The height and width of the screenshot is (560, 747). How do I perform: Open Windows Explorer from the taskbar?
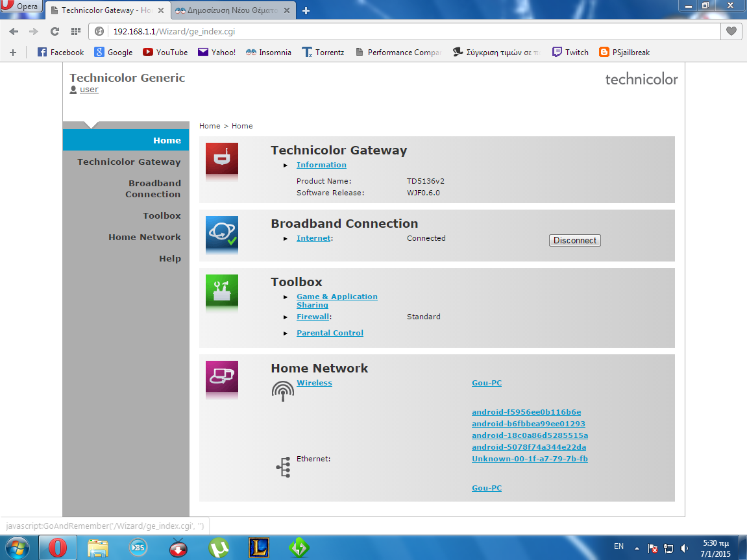[x=97, y=548]
